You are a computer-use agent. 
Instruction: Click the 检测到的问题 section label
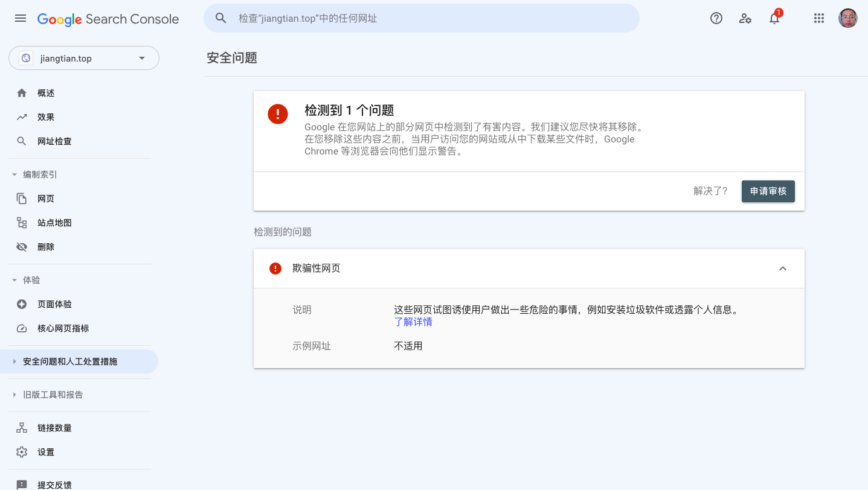(283, 232)
